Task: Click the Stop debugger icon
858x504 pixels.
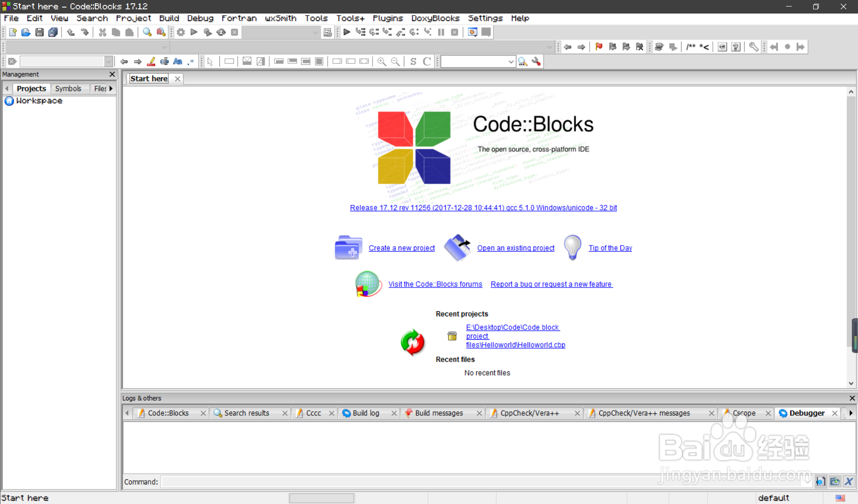Action: click(x=455, y=32)
